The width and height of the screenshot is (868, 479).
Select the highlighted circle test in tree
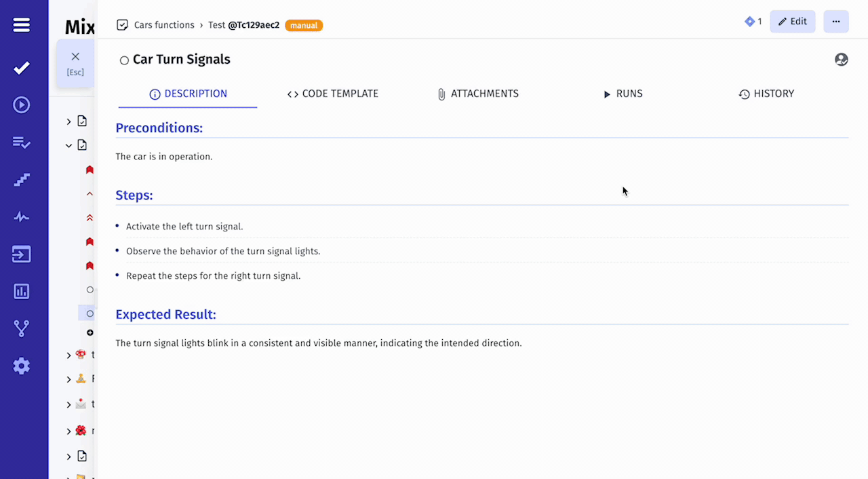point(90,313)
